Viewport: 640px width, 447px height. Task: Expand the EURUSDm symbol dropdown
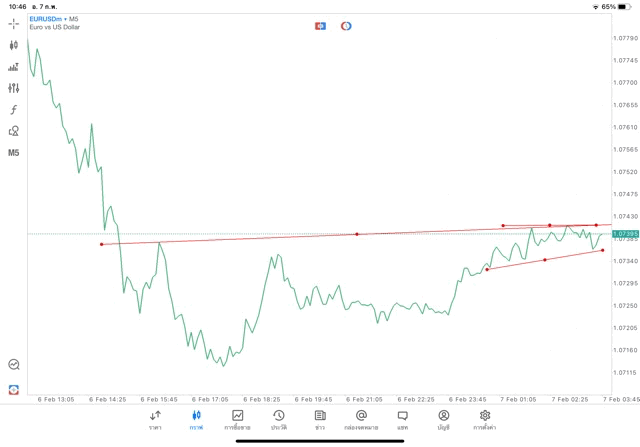pyautogui.click(x=54, y=19)
